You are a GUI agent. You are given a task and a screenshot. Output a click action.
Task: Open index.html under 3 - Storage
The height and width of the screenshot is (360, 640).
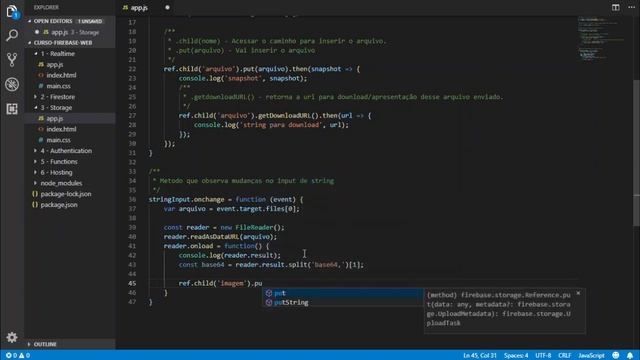[x=61, y=129]
